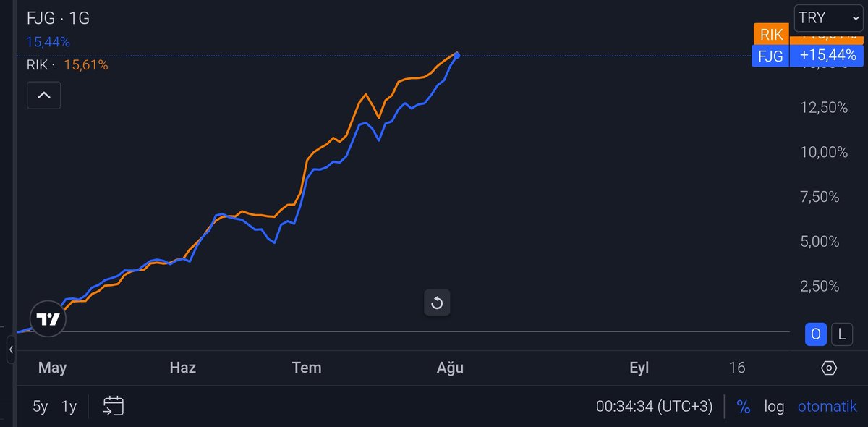Click the 10,00% axis label

pos(824,152)
